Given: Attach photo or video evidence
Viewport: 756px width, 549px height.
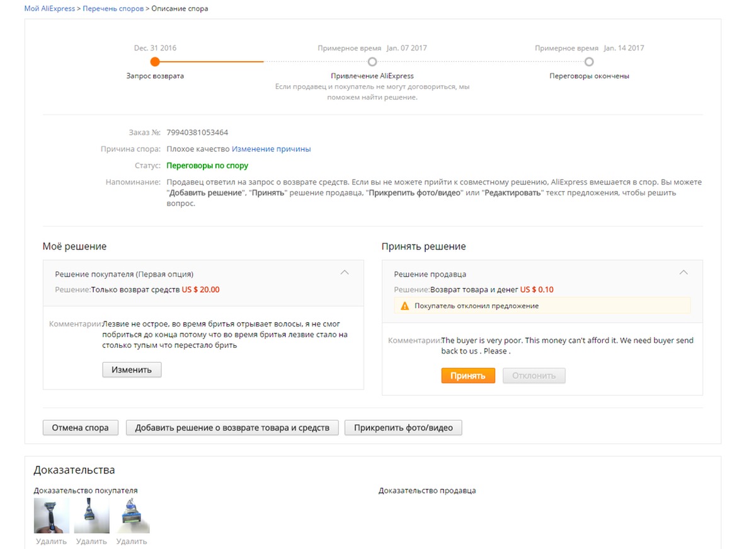Looking at the screenshot, I should click(403, 427).
